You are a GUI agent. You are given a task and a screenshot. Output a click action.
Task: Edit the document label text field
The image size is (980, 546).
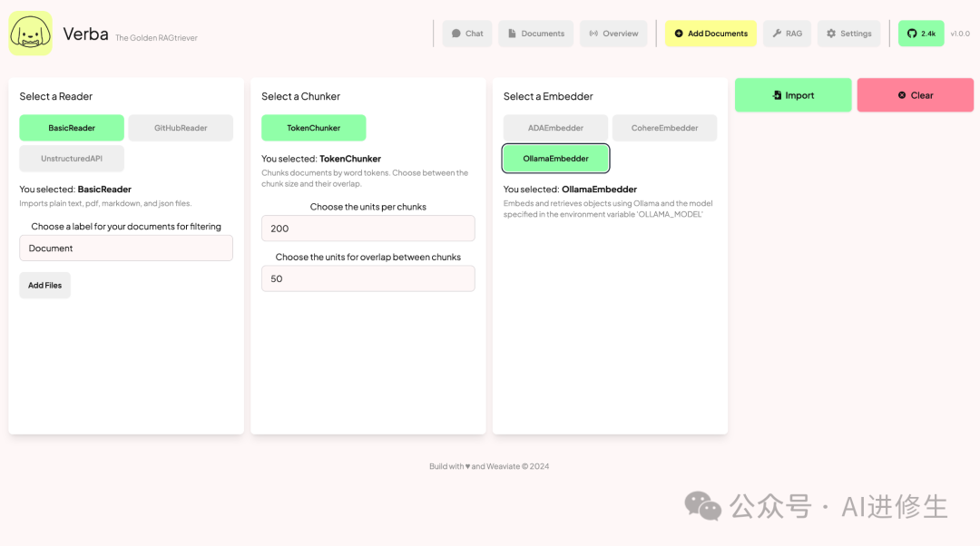point(126,249)
